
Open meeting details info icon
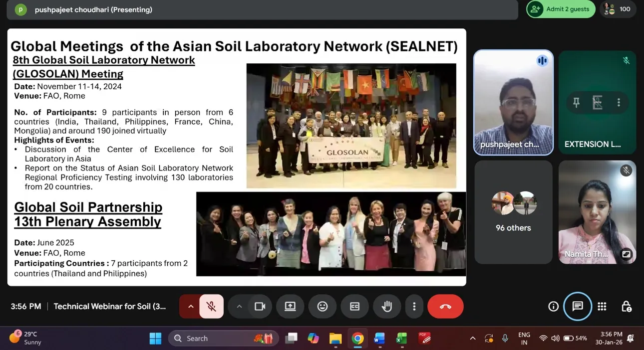(553, 307)
